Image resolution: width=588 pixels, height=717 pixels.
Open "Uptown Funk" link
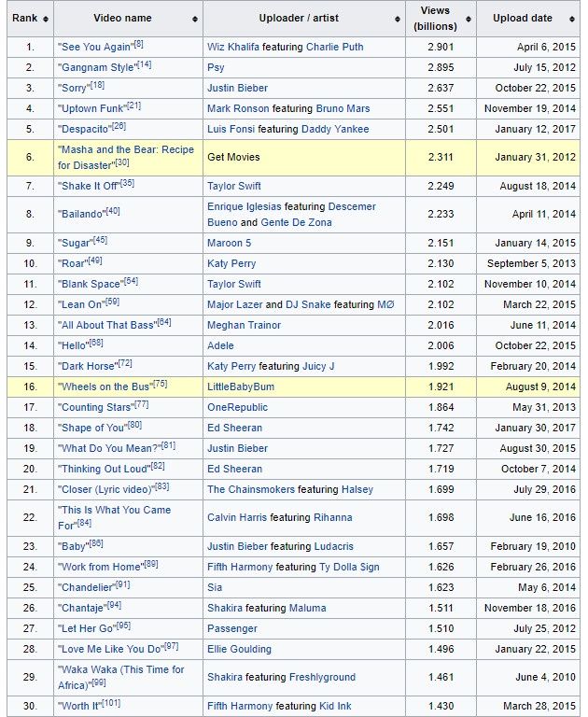(x=92, y=109)
